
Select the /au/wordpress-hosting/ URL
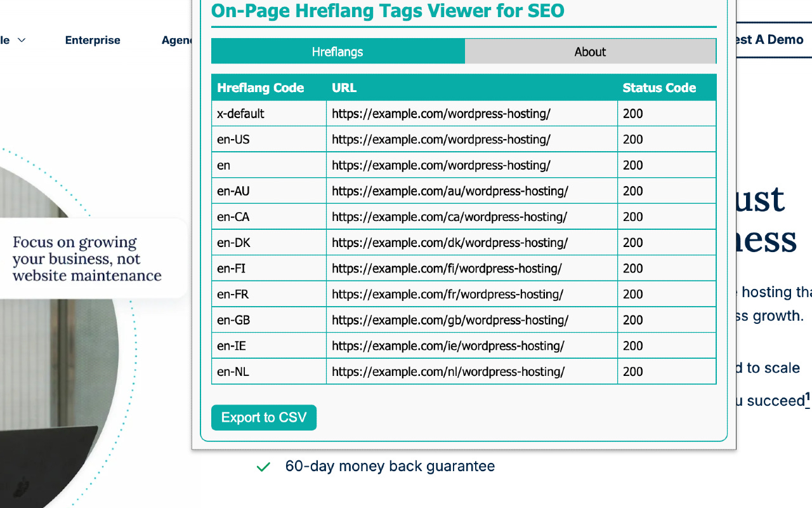click(450, 191)
